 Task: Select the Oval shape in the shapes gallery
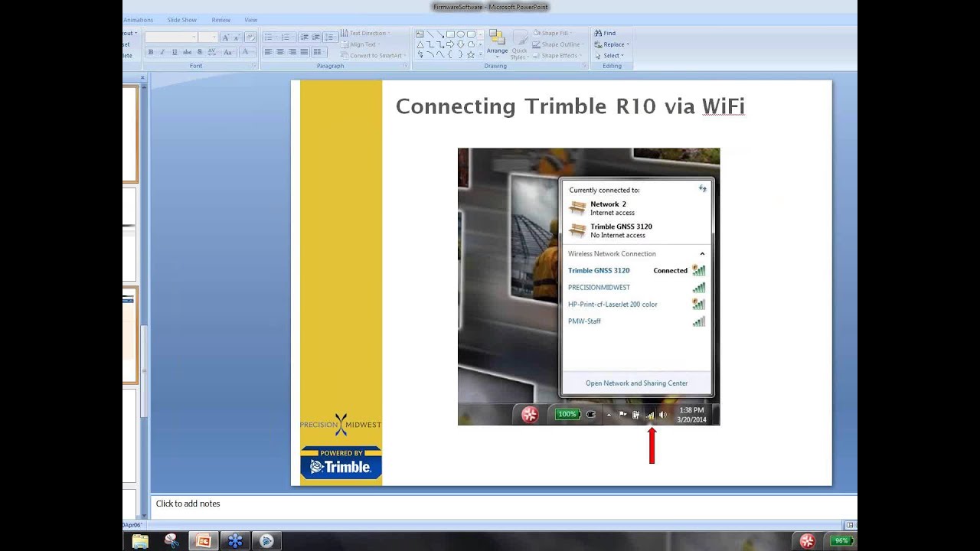click(x=460, y=34)
